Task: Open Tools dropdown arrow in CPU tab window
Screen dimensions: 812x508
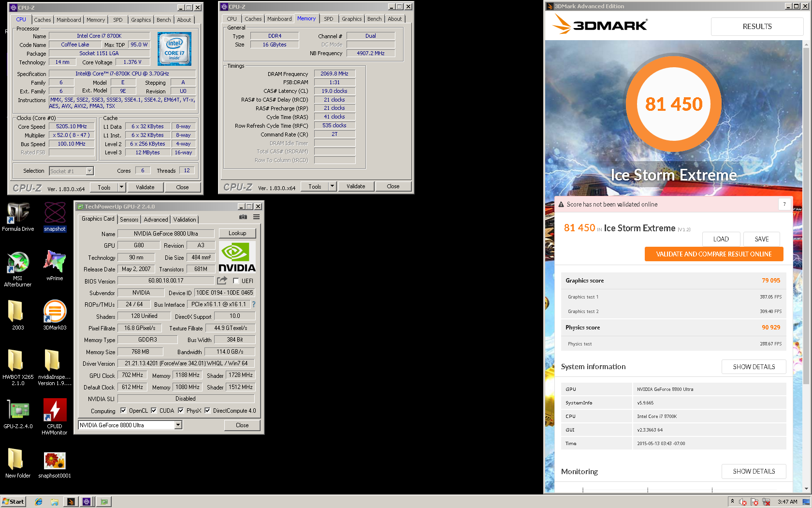Action: click(x=122, y=187)
